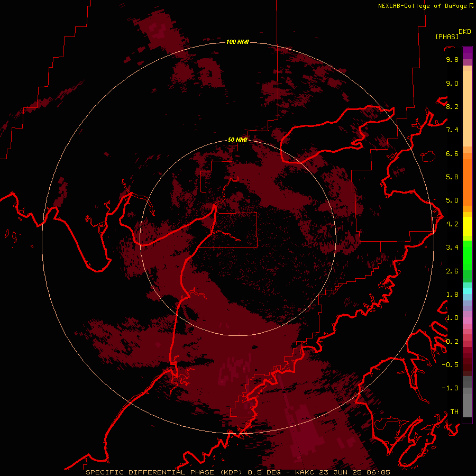Viewport: 476px width, 476px height.
Task: Click the DKD label above the color bar
Action: 465,32
